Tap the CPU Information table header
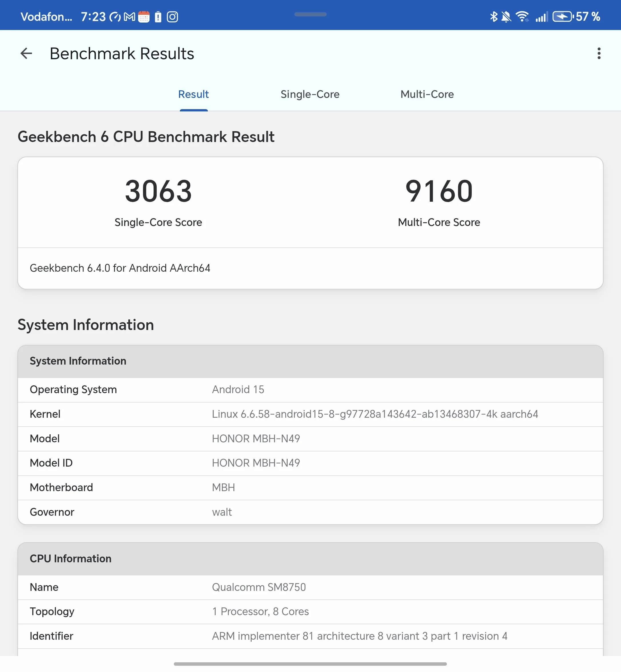Viewport: 621px width, 672px height. click(x=310, y=559)
